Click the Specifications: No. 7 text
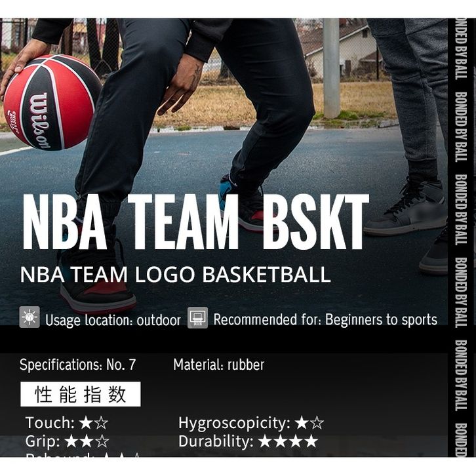The width and height of the screenshot is (476, 476). 78,365
